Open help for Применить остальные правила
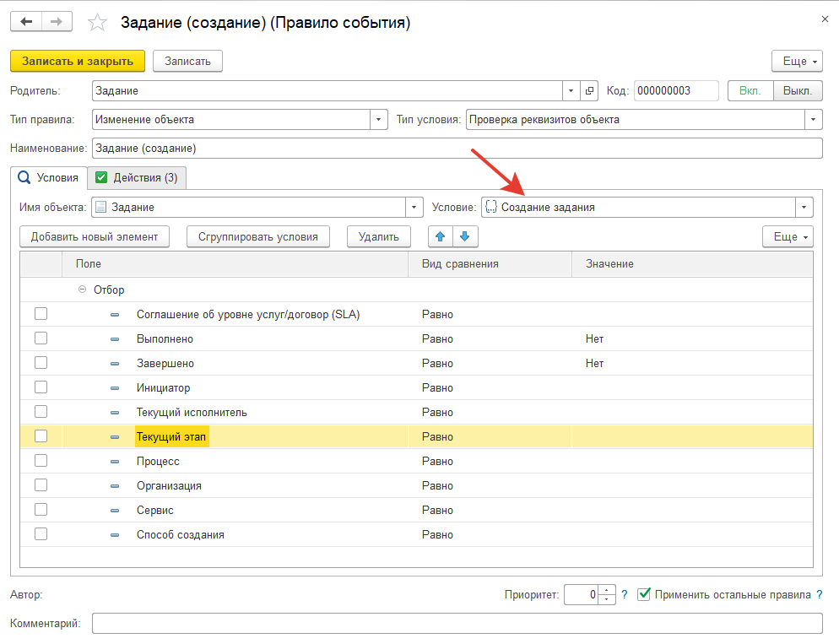 tap(820, 594)
